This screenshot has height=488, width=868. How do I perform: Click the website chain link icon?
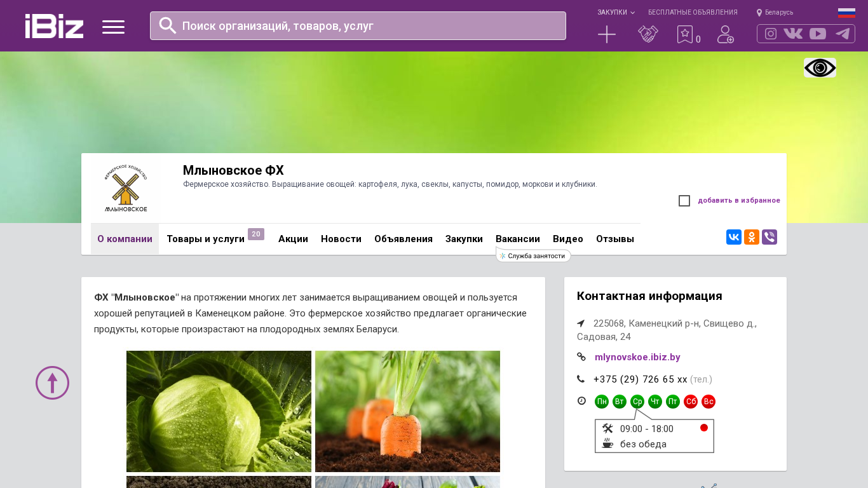point(581,356)
